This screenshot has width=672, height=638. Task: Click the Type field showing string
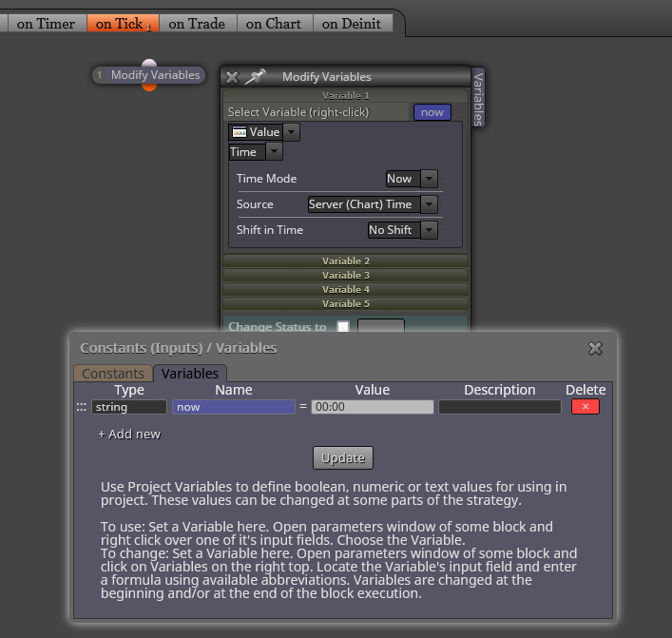(129, 407)
